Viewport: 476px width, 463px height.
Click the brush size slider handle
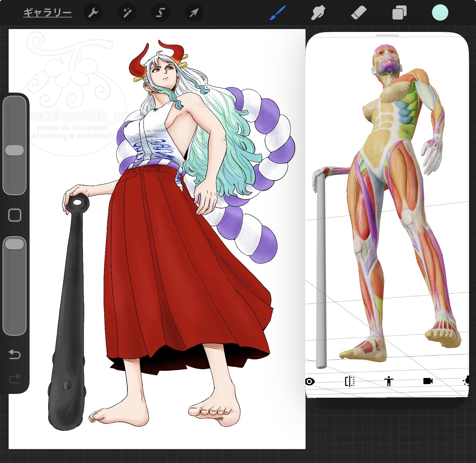15,150
